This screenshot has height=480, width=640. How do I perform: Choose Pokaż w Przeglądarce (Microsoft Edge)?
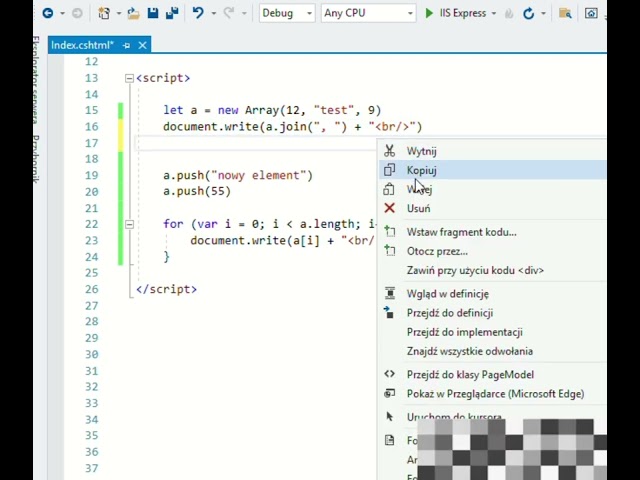495,393
